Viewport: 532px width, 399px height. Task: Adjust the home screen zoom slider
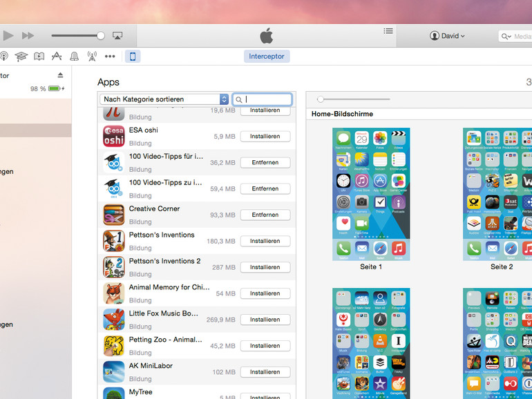321,99
